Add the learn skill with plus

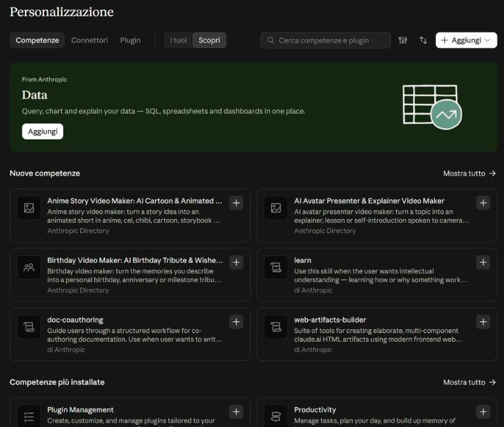pos(483,263)
